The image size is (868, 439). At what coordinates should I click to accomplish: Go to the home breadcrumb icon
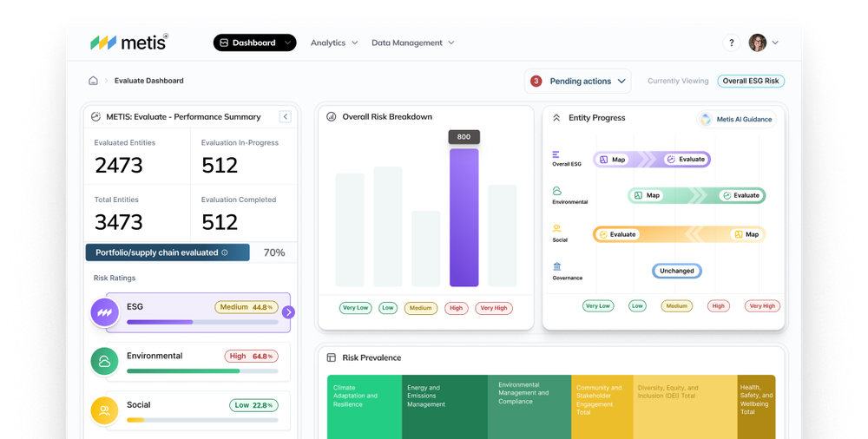coord(93,81)
